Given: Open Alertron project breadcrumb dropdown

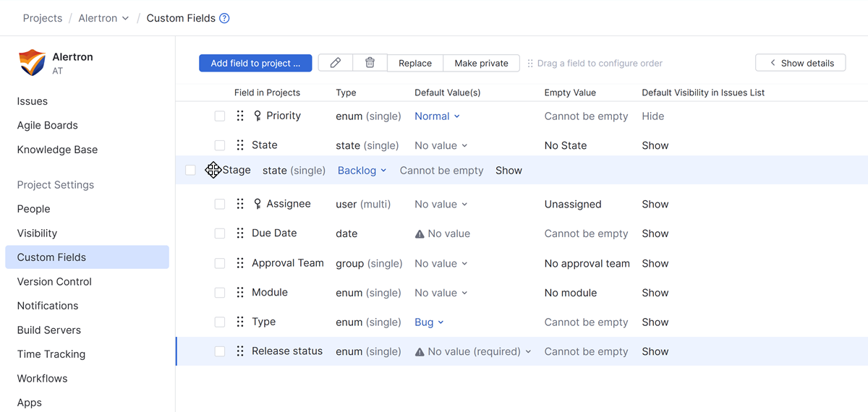Looking at the screenshot, I should pyautogui.click(x=103, y=18).
